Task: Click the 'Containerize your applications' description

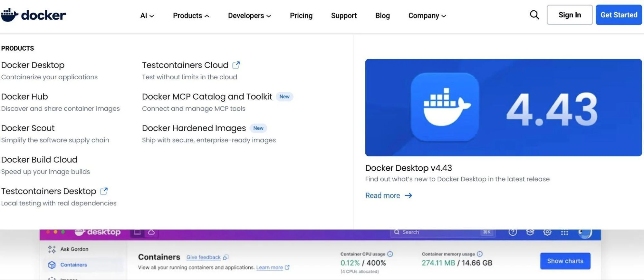Action: [x=49, y=77]
